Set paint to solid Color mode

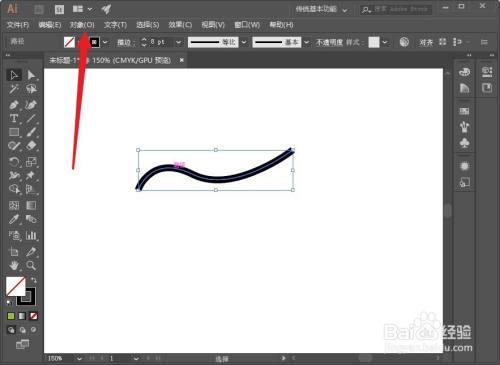11,316
